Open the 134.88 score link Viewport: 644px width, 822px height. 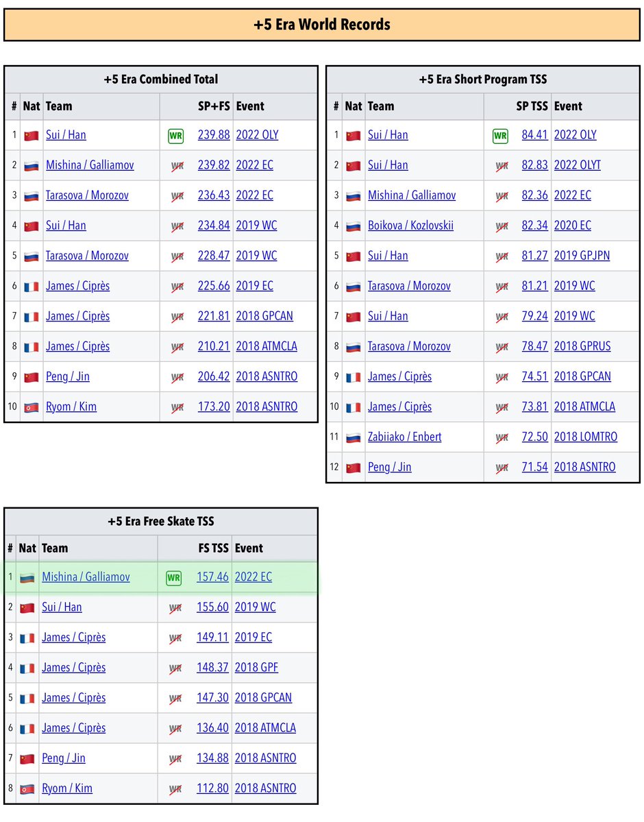[x=213, y=758]
